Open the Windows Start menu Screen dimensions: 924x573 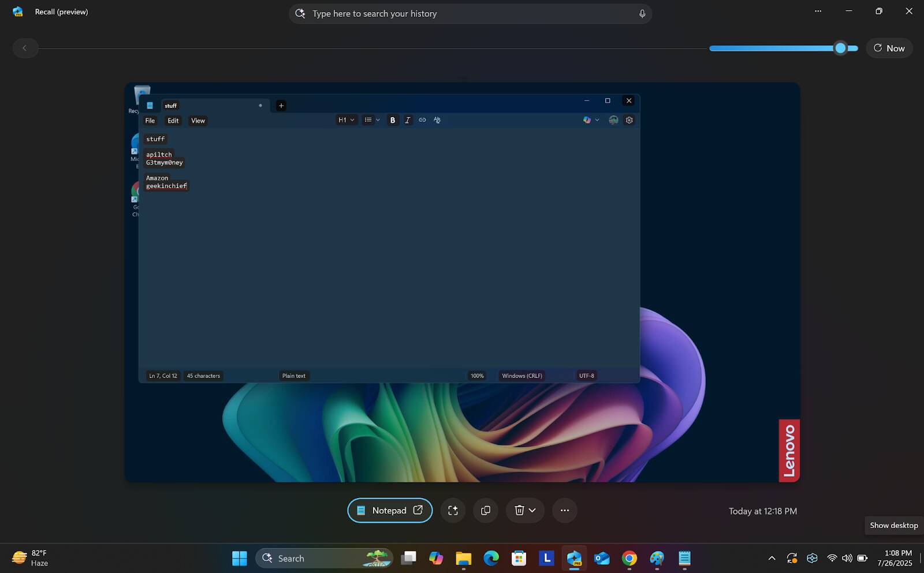(x=239, y=558)
